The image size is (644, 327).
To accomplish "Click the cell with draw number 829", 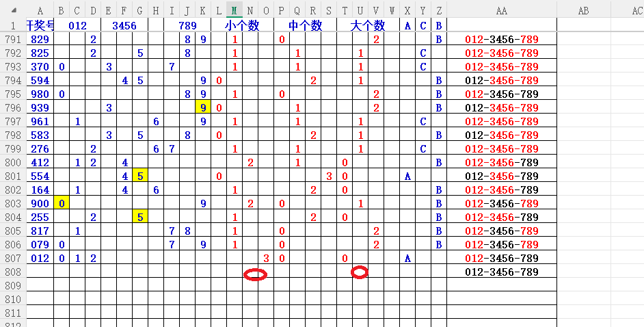I will click(x=40, y=40).
